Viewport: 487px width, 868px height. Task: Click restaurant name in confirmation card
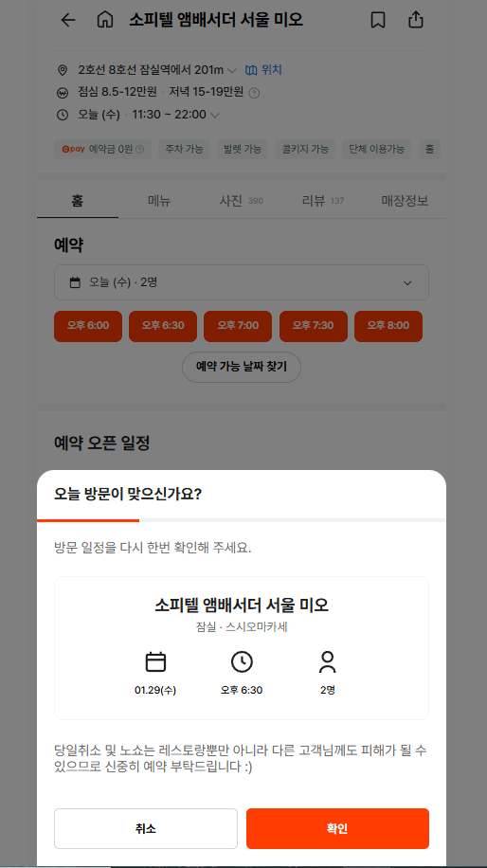coord(242,605)
